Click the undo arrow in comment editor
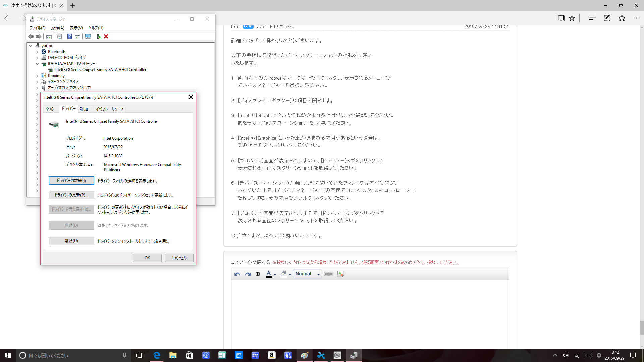The height and width of the screenshot is (362, 644). coord(237,274)
